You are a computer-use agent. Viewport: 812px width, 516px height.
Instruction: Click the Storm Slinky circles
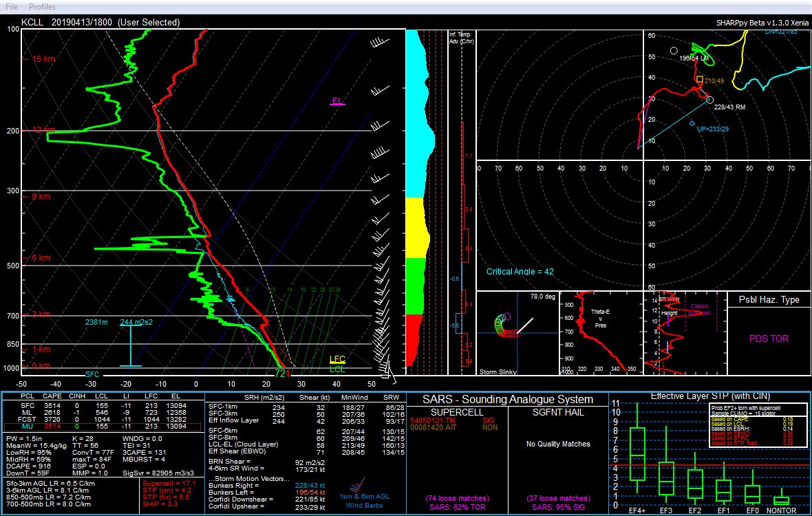point(503,327)
